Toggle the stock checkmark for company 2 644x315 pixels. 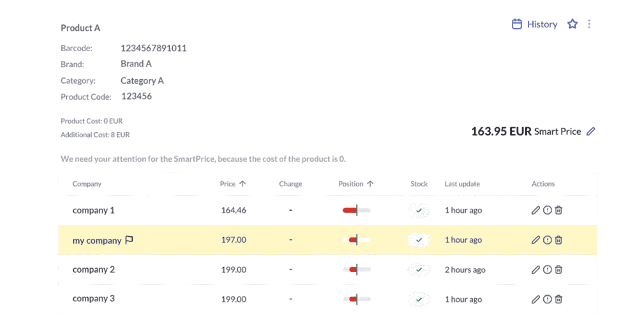tap(419, 269)
